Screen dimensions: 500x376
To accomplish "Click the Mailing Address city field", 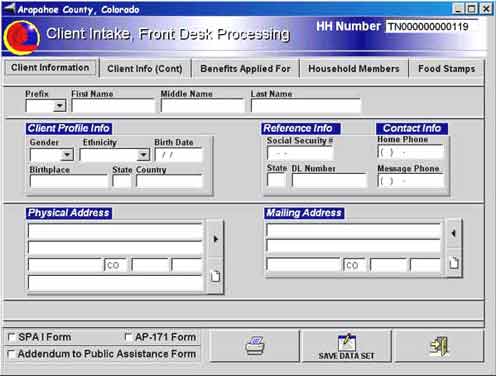I will click(x=304, y=265).
